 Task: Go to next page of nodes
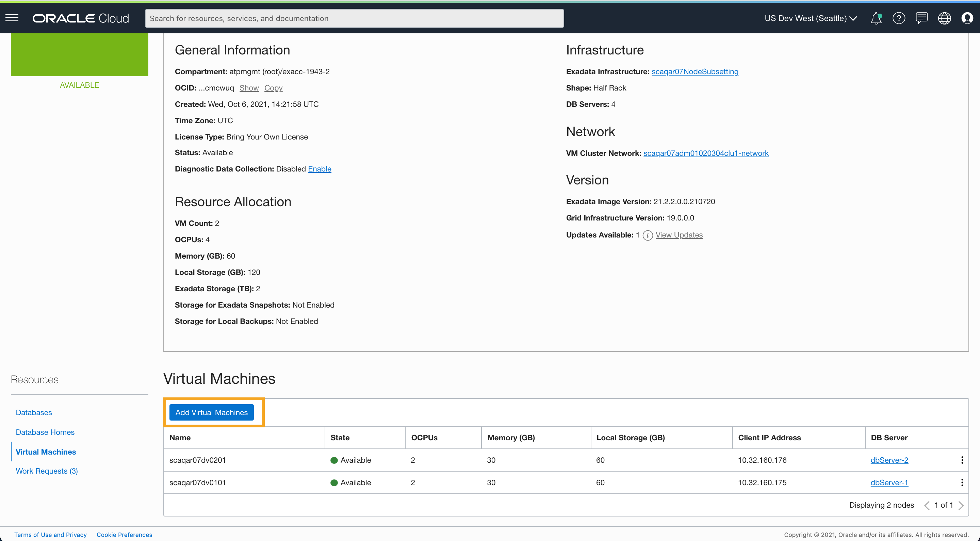[961, 505]
